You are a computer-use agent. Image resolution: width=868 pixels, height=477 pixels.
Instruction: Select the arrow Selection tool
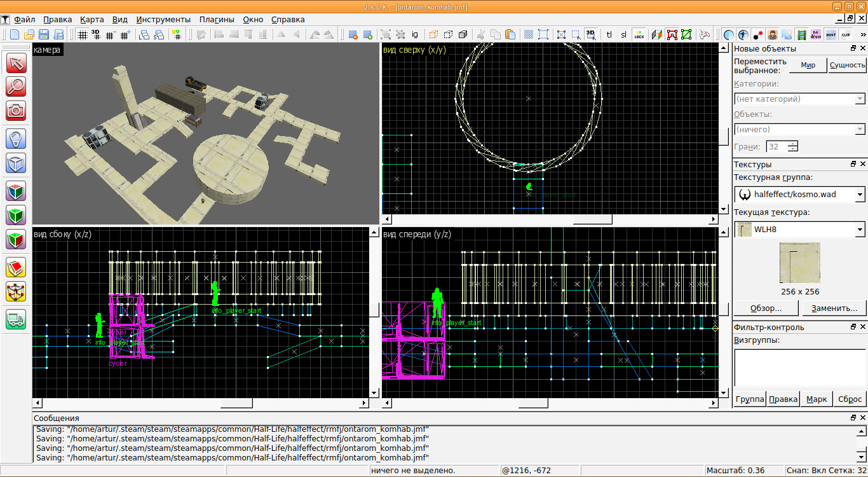click(16, 63)
